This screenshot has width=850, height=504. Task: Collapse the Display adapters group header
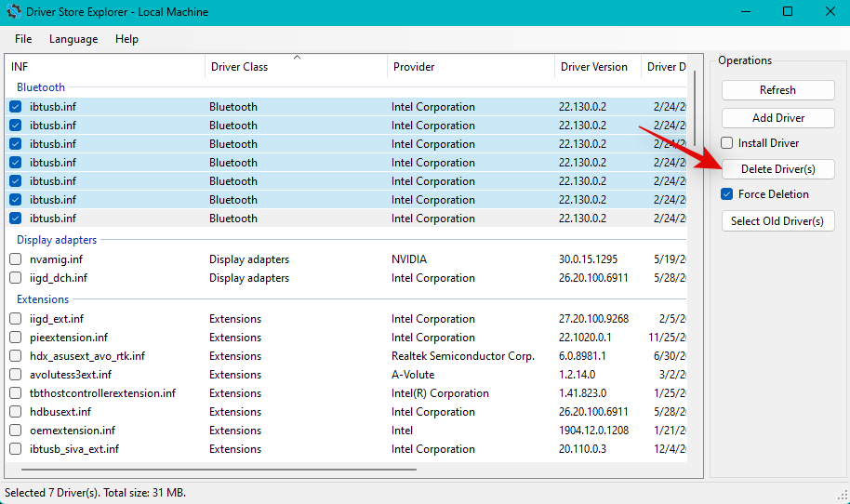(57, 240)
